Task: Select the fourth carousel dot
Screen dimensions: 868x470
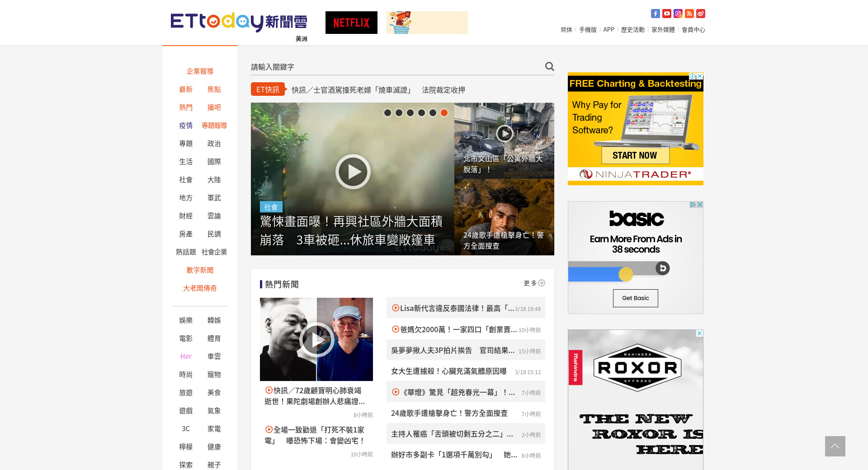Action: (421, 113)
